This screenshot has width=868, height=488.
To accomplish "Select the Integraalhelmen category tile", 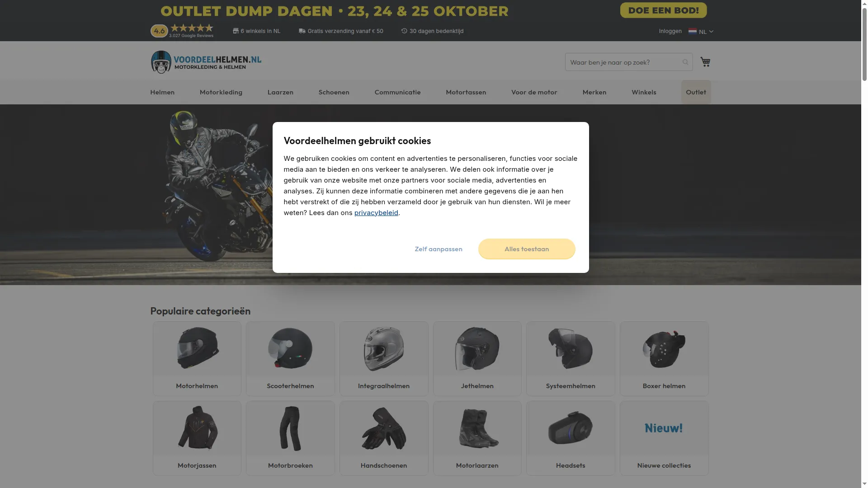I will click(x=384, y=358).
